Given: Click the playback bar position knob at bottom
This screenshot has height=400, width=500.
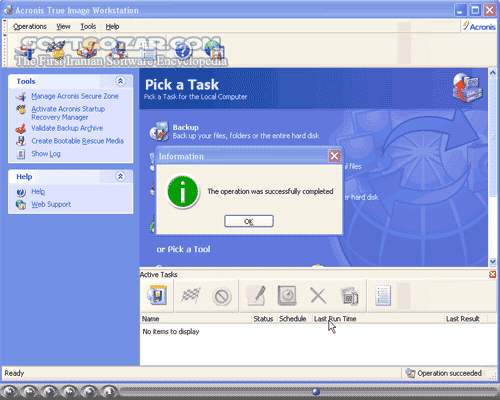Looking at the screenshot, I should [x=316, y=392].
